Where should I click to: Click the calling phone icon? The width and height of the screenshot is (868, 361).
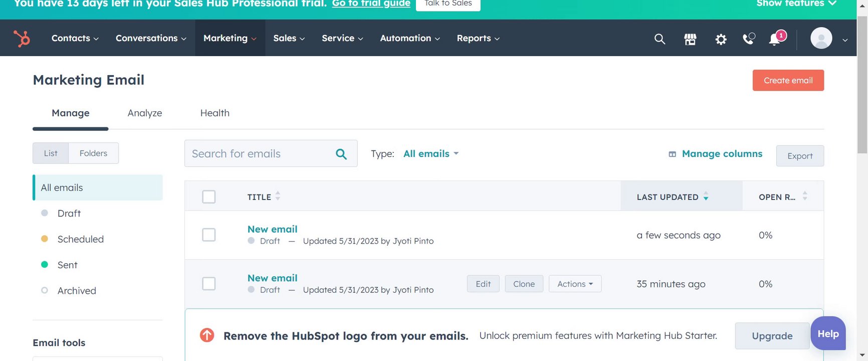(x=749, y=39)
